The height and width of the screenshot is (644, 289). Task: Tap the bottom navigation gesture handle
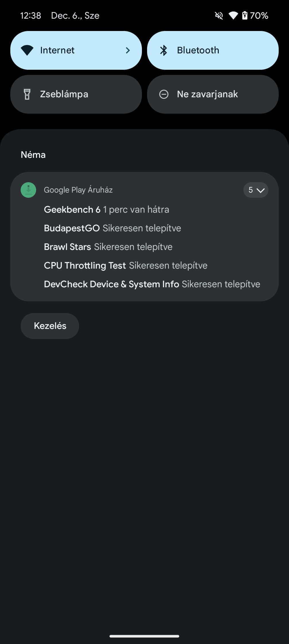point(144,636)
